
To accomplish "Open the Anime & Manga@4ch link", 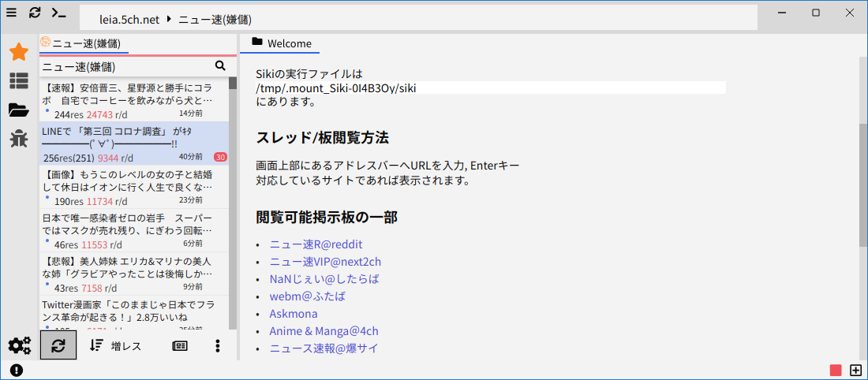I will (324, 331).
